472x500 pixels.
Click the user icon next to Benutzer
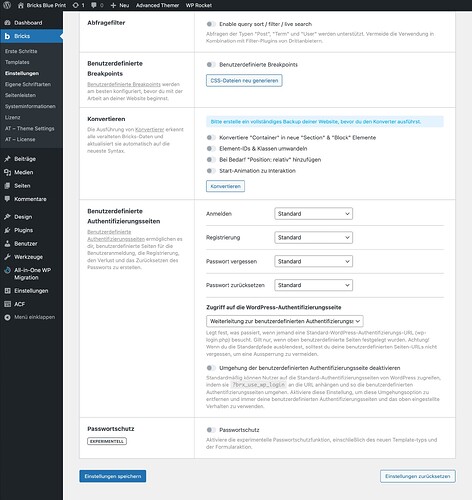(7, 244)
